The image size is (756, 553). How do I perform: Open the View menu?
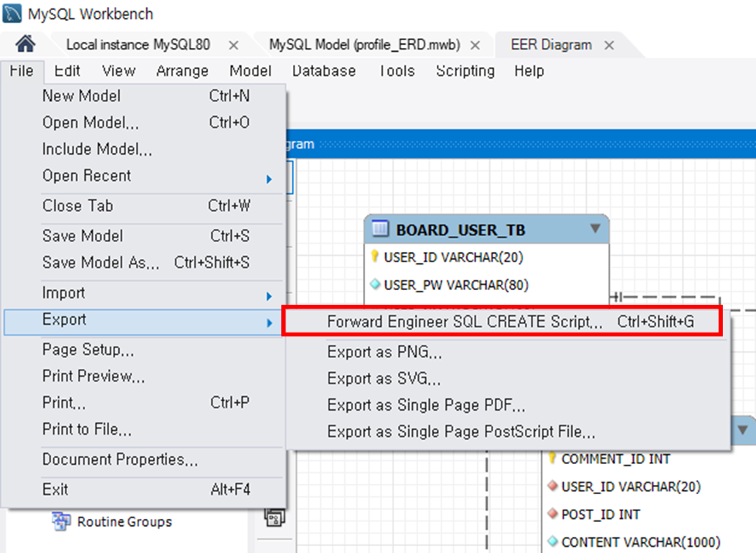[x=118, y=71]
